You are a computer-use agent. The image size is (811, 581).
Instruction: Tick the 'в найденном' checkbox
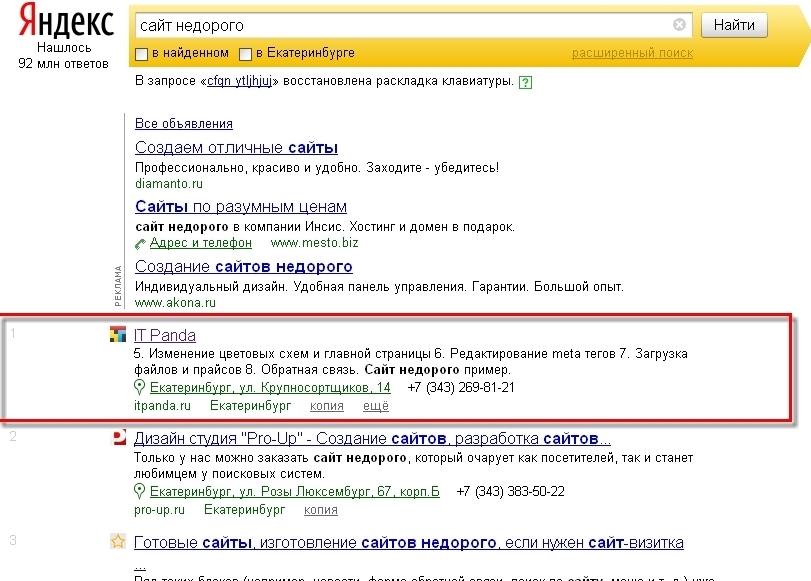tap(141, 54)
